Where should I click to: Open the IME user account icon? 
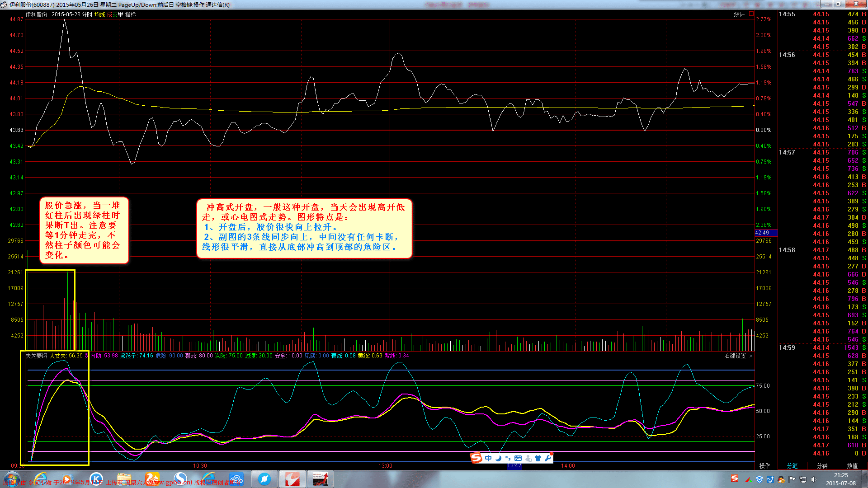528,458
